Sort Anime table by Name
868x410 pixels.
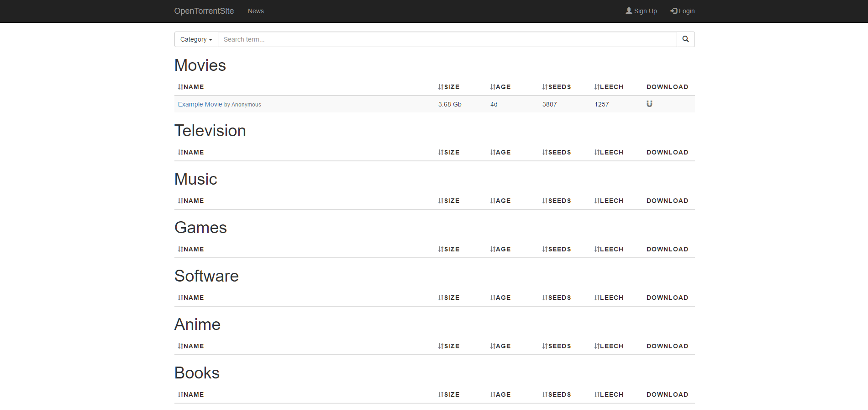191,346
